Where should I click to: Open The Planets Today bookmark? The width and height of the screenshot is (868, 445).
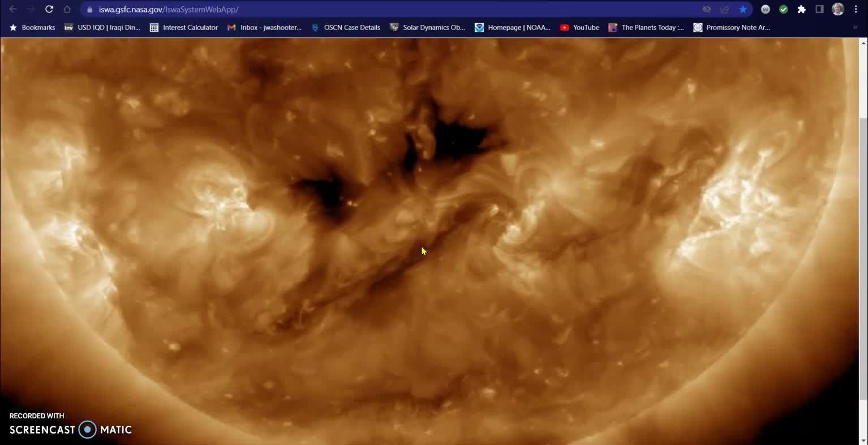[646, 27]
